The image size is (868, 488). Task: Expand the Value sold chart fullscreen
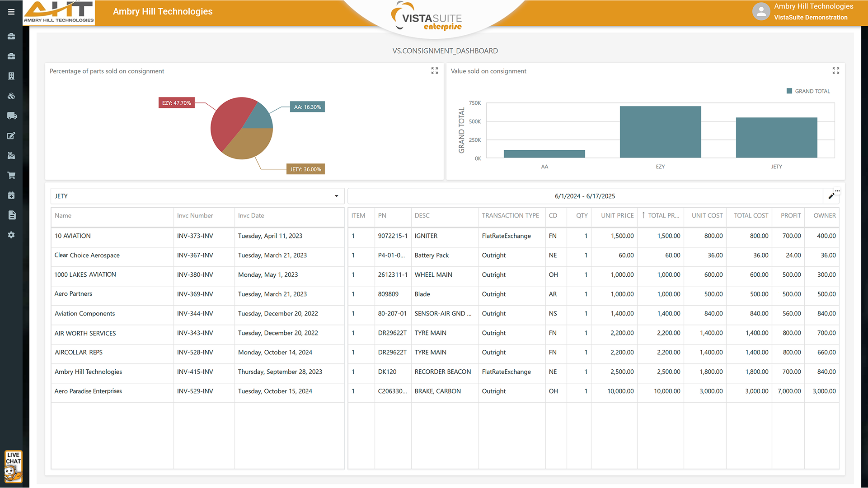pyautogui.click(x=835, y=71)
